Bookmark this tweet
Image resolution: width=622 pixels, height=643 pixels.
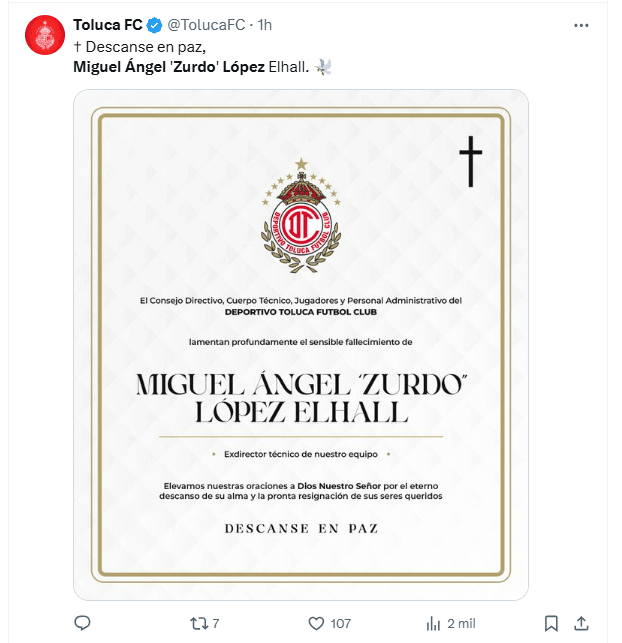(x=551, y=624)
